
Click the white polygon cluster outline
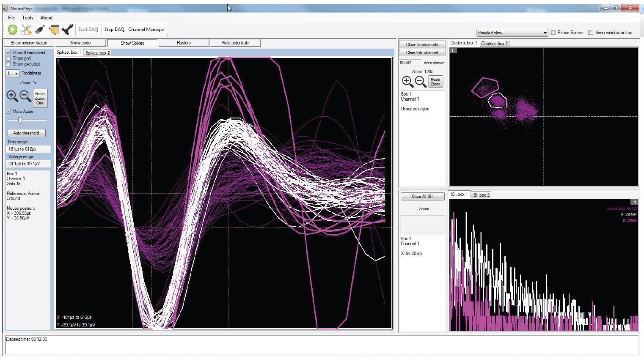497,101
